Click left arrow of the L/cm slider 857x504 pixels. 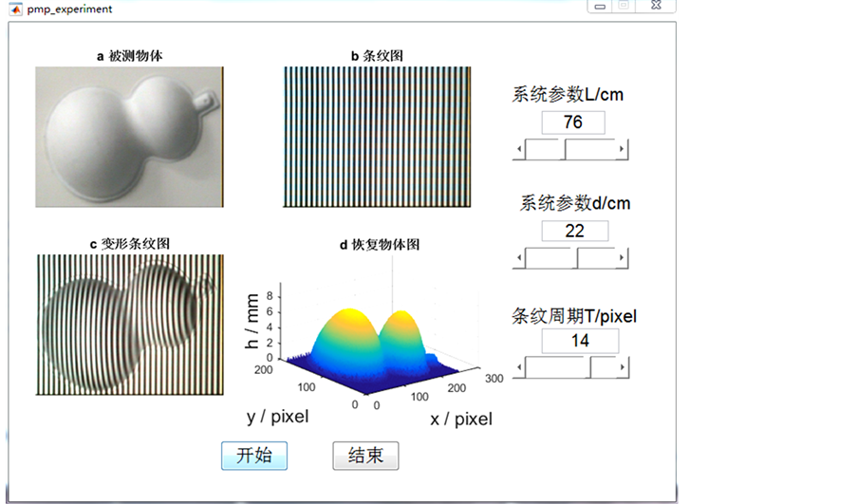(x=517, y=149)
